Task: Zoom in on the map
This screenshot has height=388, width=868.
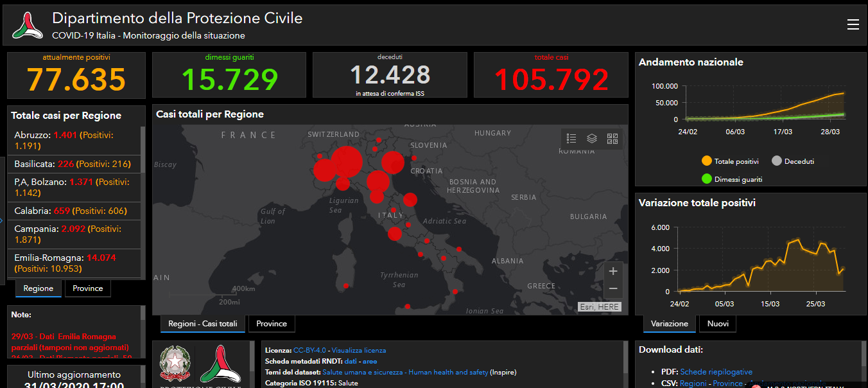Action: [613, 271]
